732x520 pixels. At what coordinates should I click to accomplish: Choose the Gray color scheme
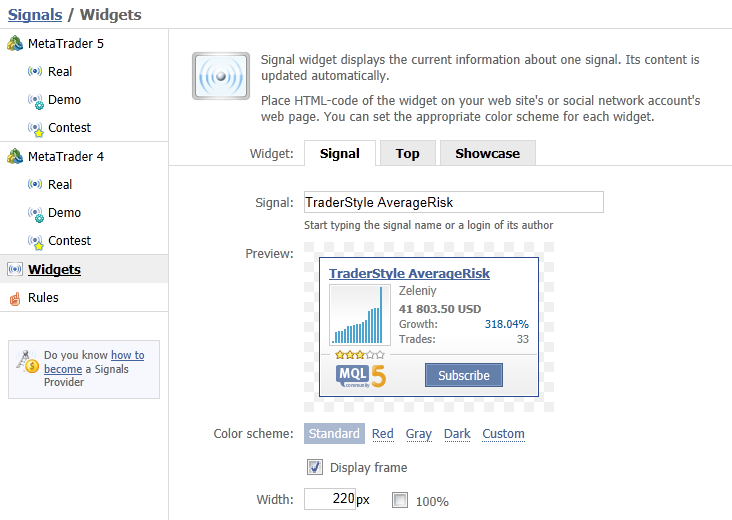click(419, 434)
